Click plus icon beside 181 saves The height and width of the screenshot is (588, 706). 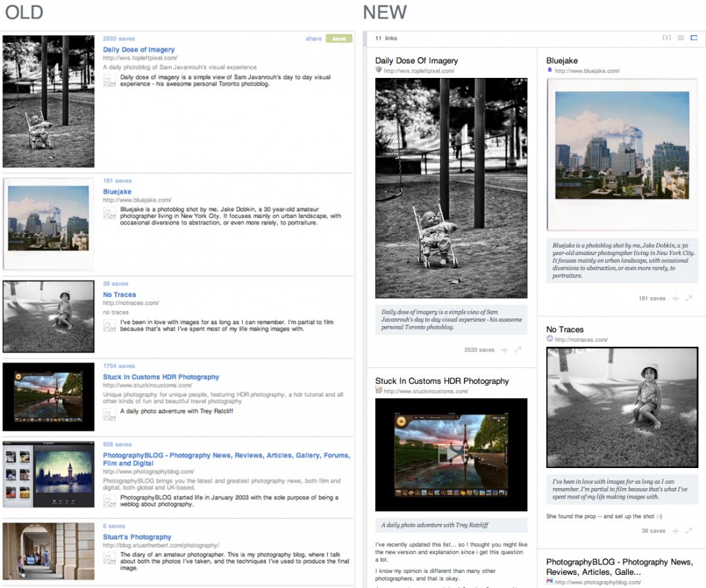676,298
